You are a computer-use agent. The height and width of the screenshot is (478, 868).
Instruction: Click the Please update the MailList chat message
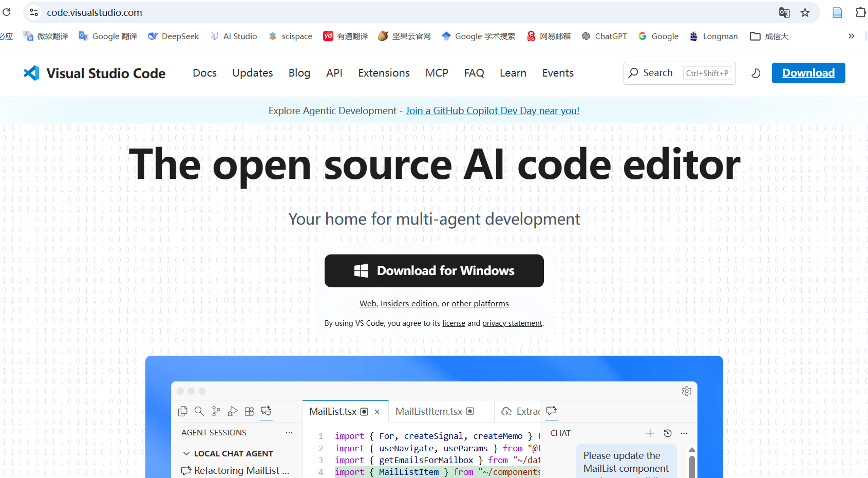pyautogui.click(x=626, y=462)
